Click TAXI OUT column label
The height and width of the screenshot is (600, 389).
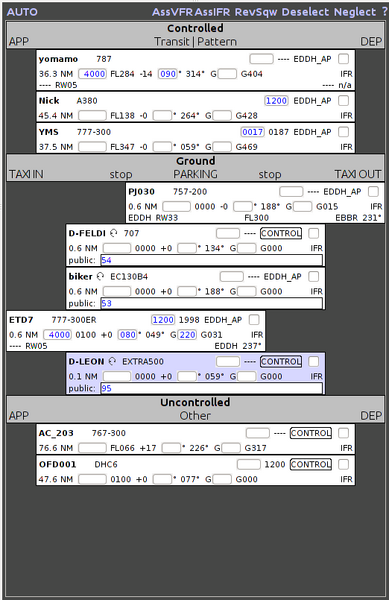click(x=358, y=174)
